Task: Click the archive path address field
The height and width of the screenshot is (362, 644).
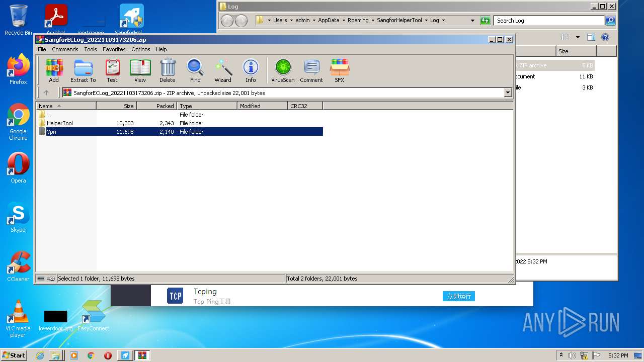Action: pos(283,93)
